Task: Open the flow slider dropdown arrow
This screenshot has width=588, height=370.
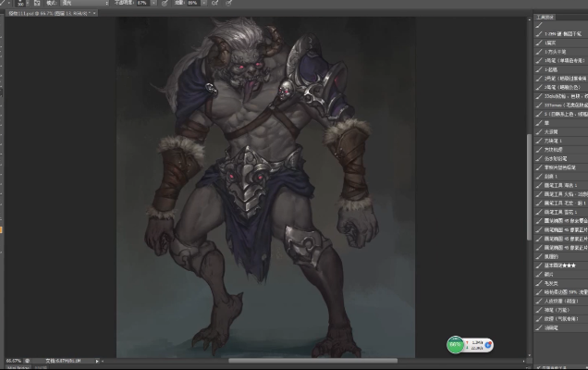Action: (203, 3)
